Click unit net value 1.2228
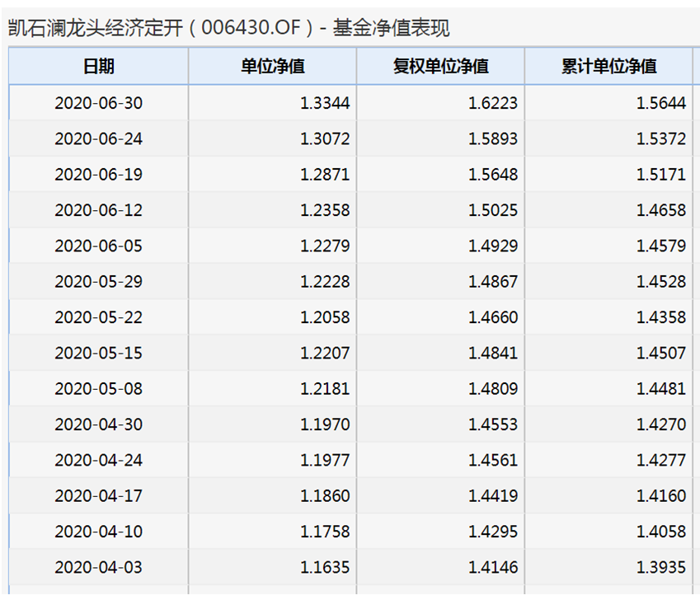700x600 pixels. [x=325, y=282]
